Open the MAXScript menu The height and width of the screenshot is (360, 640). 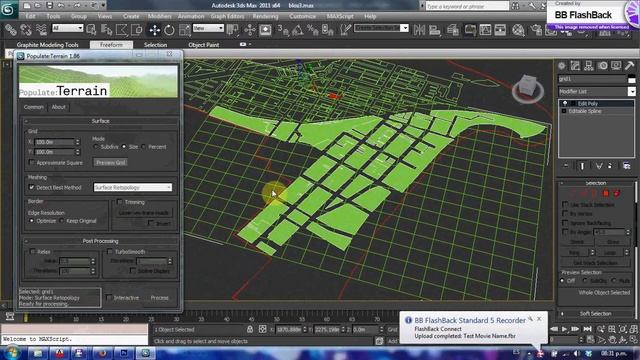point(340,16)
